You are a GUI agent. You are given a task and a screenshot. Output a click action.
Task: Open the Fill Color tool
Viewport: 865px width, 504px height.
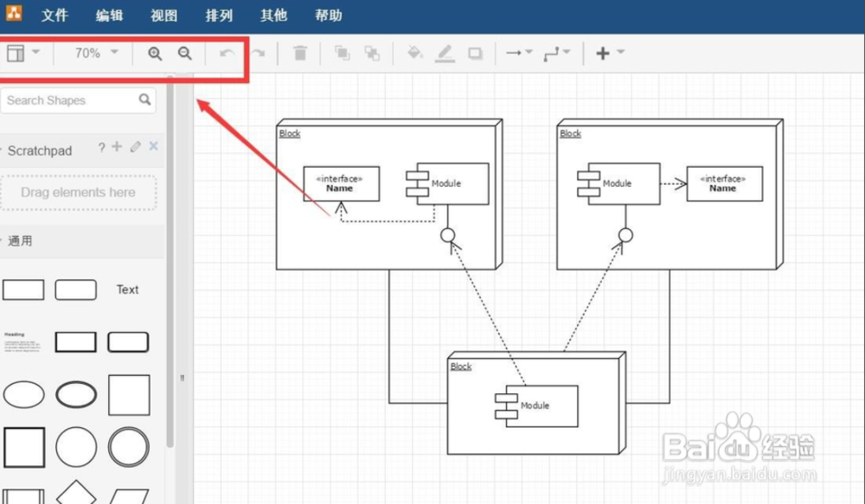414,53
